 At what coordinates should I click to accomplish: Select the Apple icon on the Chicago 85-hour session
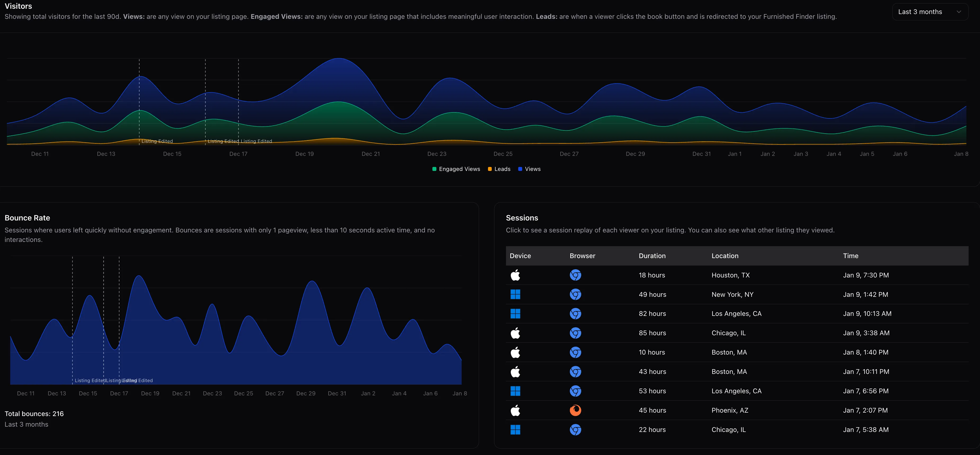point(516,333)
